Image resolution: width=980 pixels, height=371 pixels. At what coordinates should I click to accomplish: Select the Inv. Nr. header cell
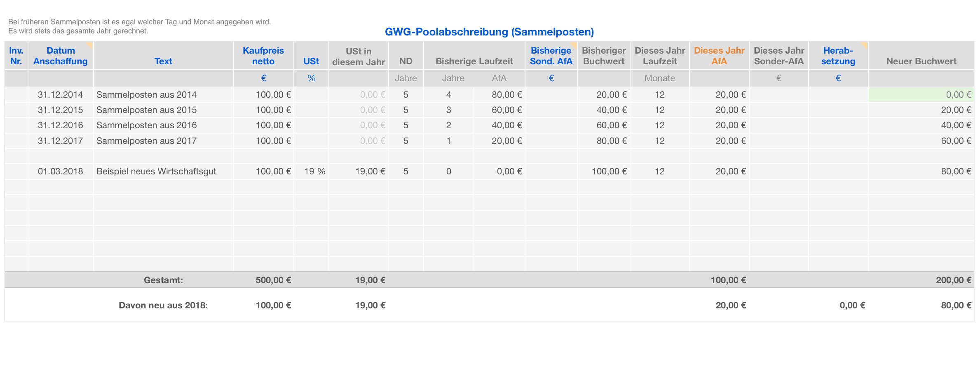tap(16, 56)
